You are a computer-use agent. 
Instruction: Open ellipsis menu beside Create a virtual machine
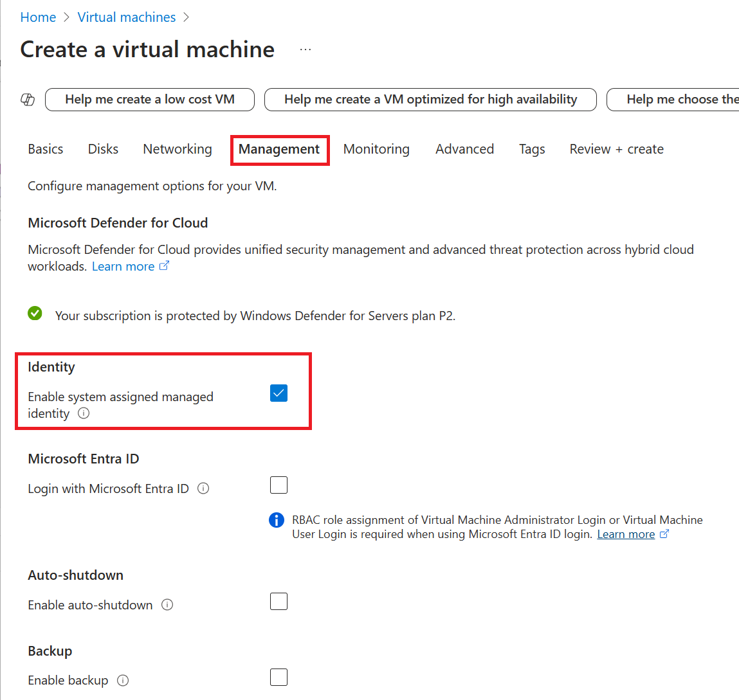[x=305, y=48]
